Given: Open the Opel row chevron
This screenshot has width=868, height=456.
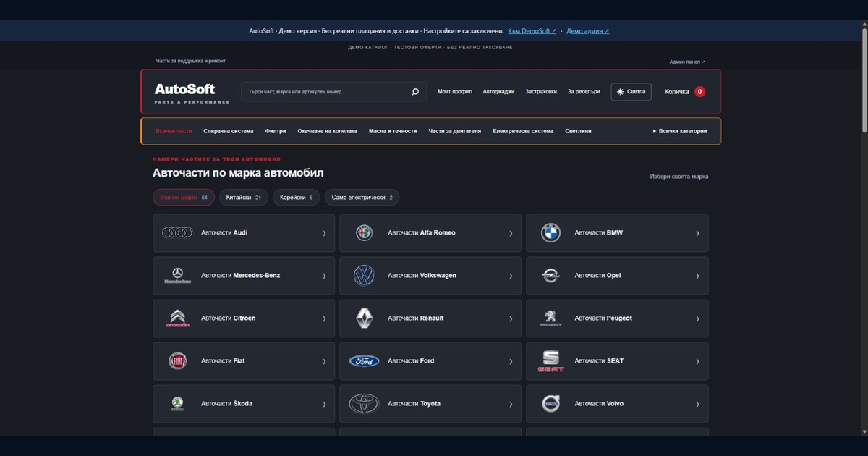Looking at the screenshot, I should 697,276.
